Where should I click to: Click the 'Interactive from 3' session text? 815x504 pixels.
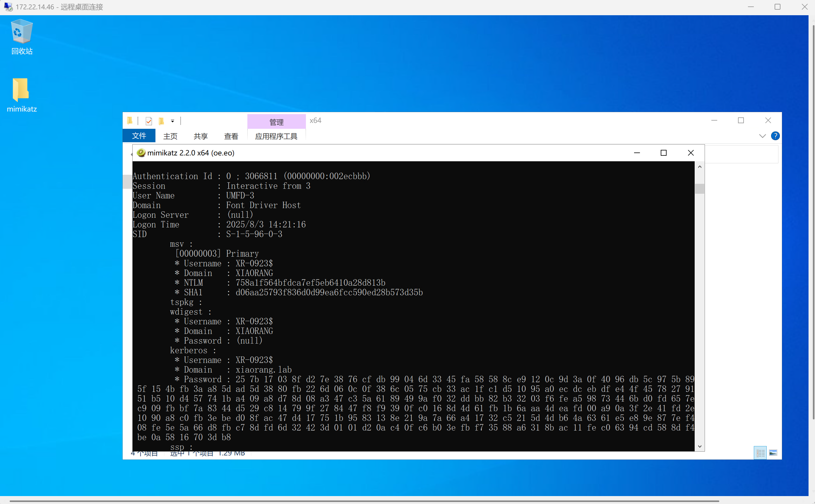tap(268, 186)
